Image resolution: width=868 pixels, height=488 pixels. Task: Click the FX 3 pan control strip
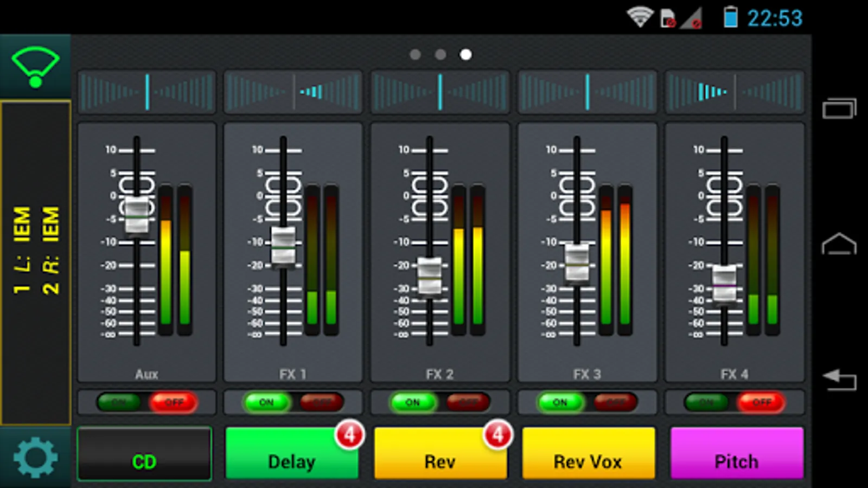pyautogui.click(x=588, y=92)
